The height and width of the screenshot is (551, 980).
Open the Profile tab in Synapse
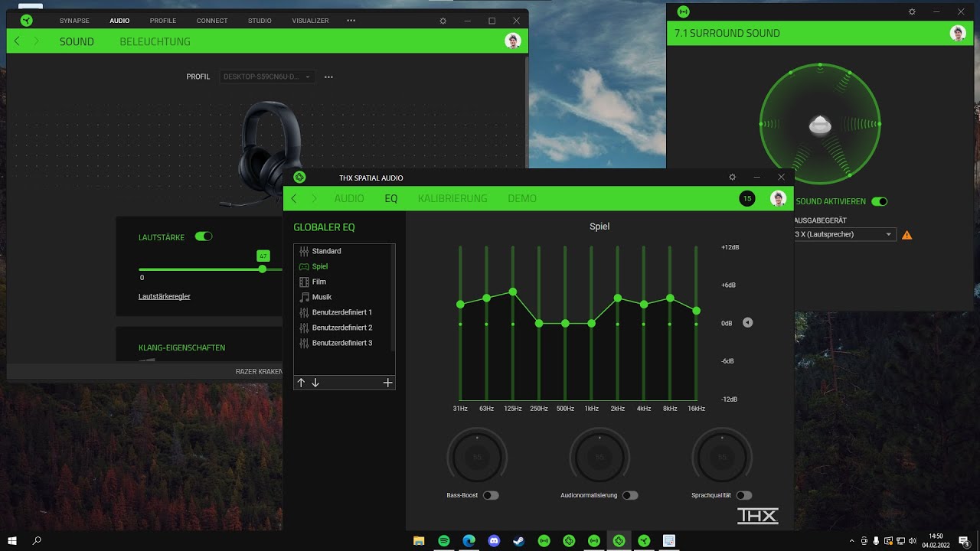[x=163, y=21]
